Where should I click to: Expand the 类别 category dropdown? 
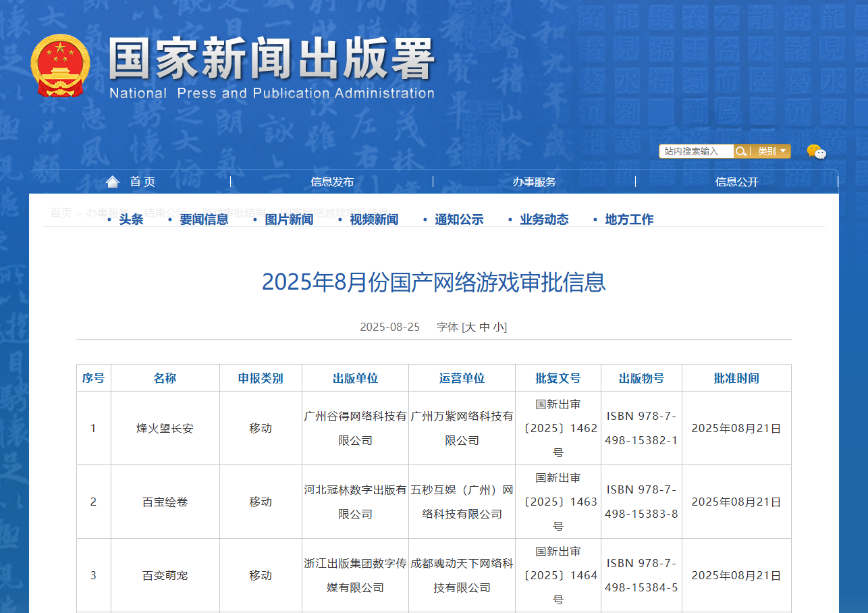pos(771,151)
